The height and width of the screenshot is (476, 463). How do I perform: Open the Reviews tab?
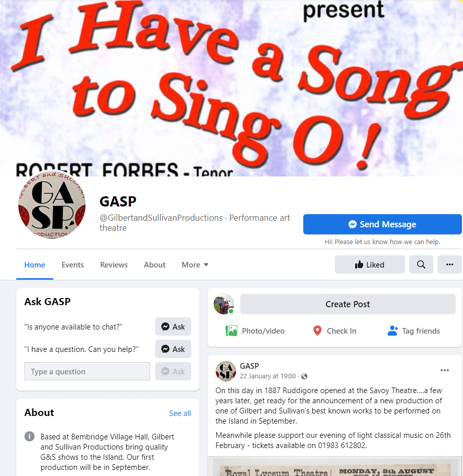coord(114,265)
